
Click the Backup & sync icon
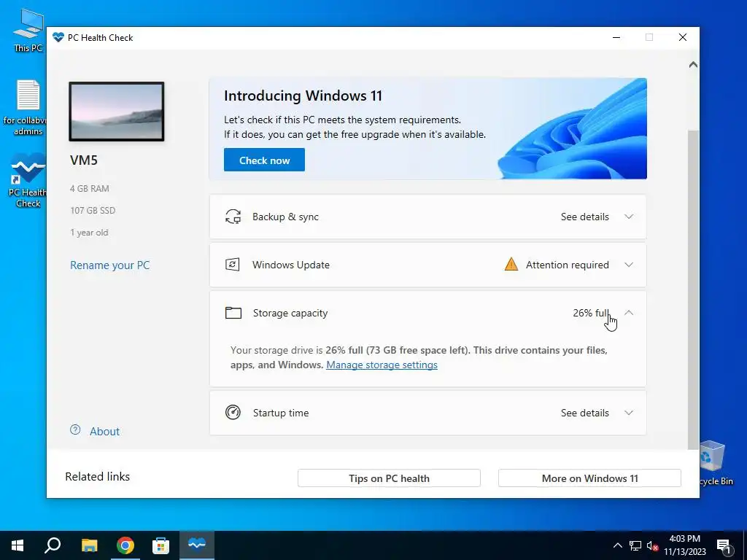[233, 217]
